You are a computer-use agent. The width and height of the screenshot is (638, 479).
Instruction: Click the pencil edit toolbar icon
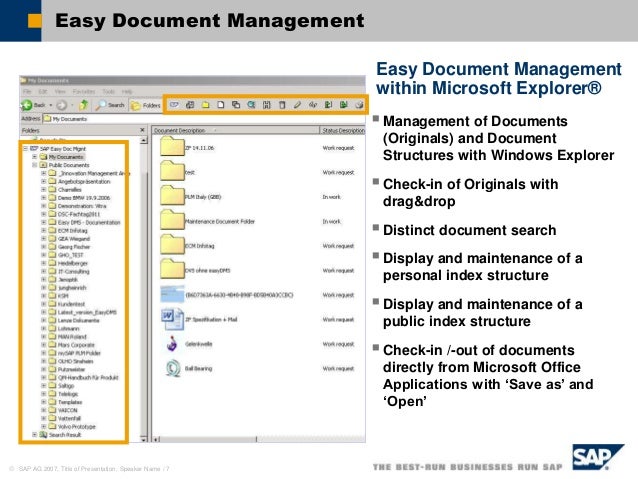click(x=297, y=105)
